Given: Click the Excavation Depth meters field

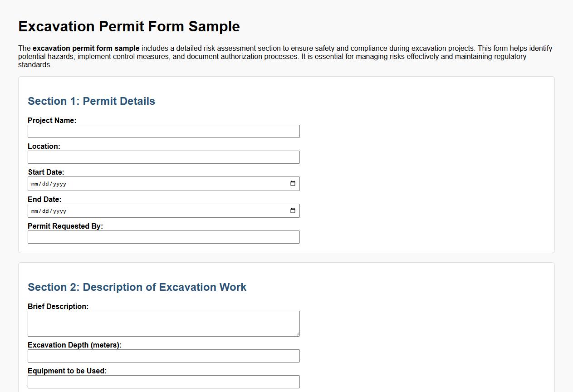Looking at the screenshot, I should (x=163, y=356).
